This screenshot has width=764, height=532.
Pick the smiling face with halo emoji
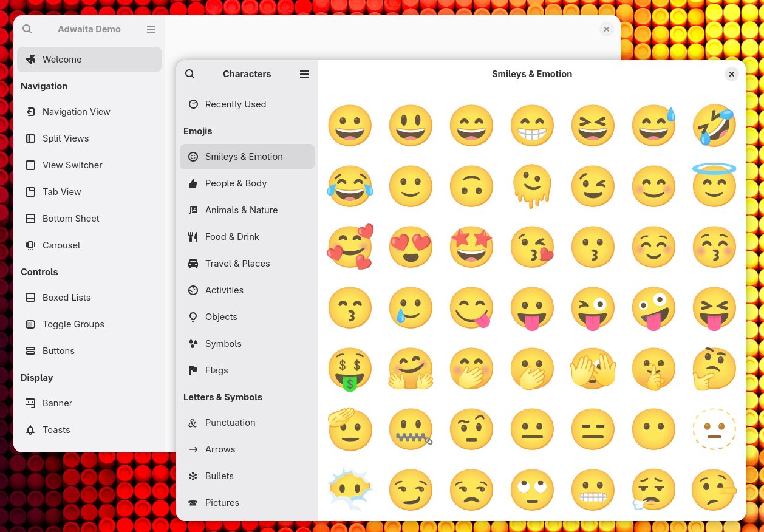[714, 185]
